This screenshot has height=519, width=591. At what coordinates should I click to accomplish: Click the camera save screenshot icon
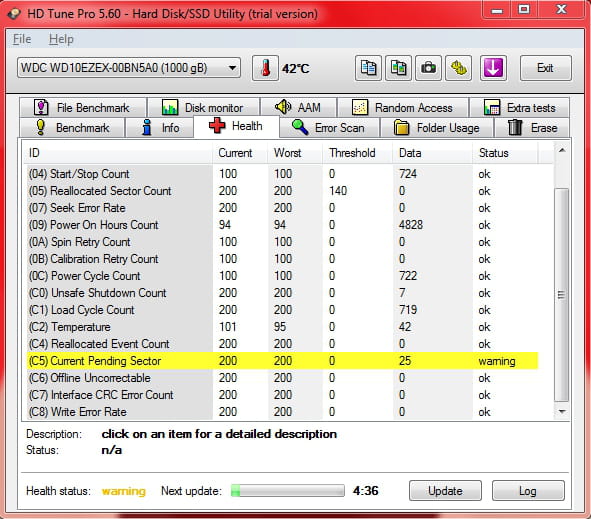(428, 68)
